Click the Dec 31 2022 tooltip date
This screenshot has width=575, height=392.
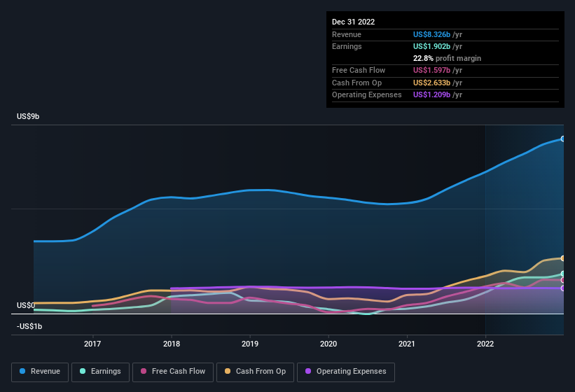(x=353, y=22)
